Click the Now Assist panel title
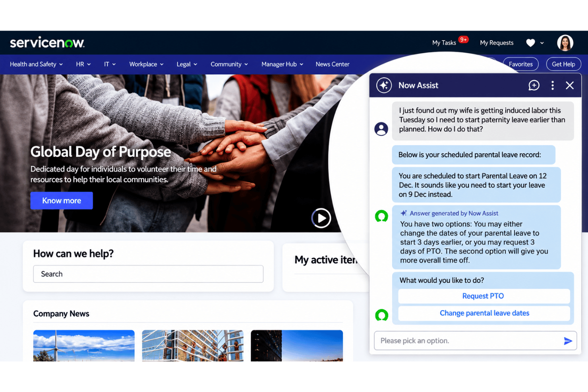 [x=418, y=85]
